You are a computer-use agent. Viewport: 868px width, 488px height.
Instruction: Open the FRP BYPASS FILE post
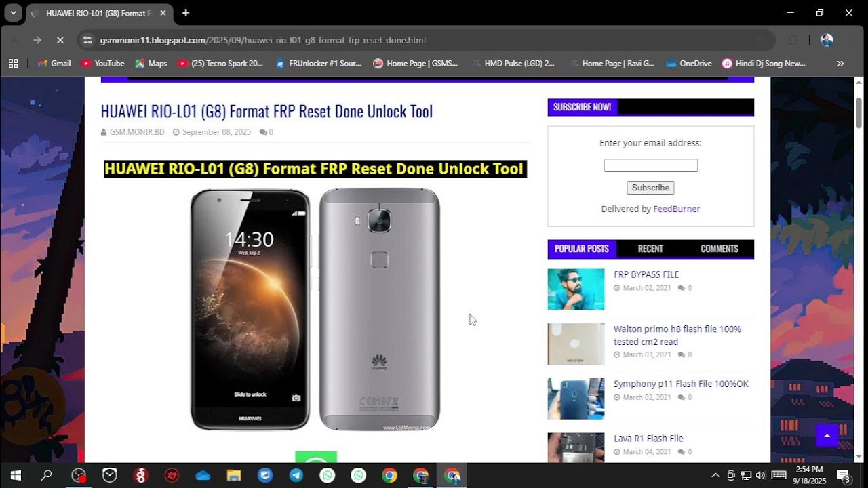[x=646, y=274]
